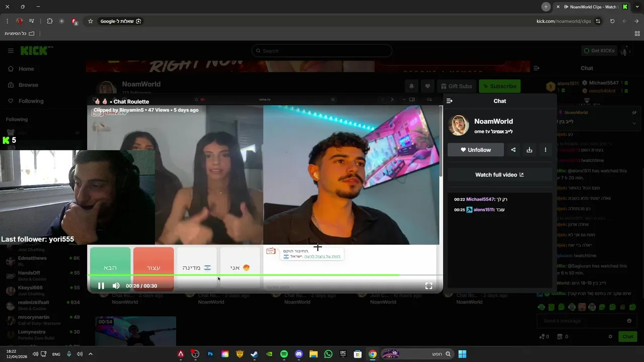Open the Kick logo home link
The width and height of the screenshot is (644, 362).
click(x=36, y=51)
